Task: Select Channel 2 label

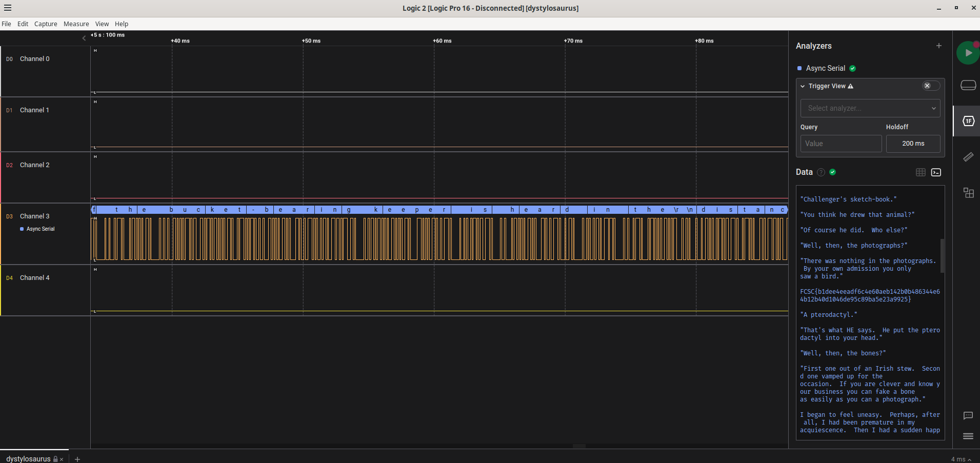Action: (x=35, y=165)
